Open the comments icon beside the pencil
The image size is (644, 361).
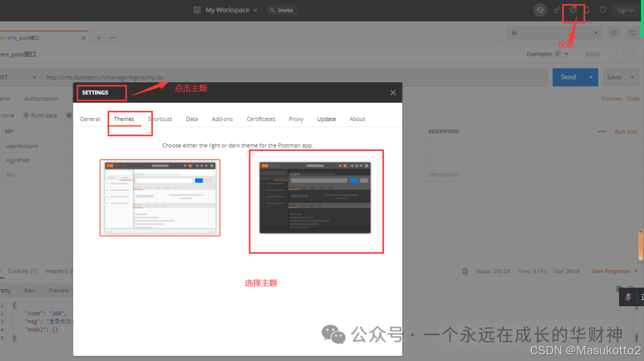(631, 54)
